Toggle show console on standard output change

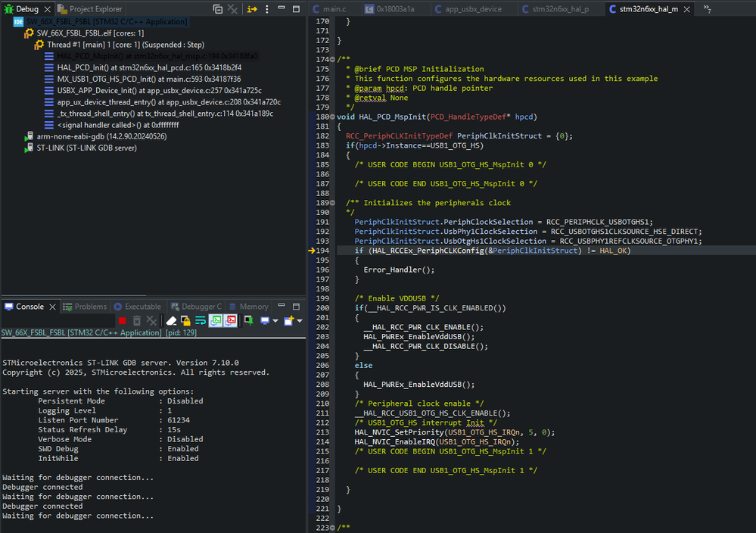[x=216, y=321]
